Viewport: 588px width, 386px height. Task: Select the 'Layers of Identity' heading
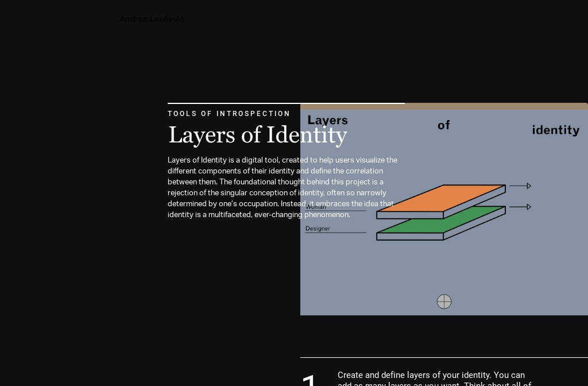point(257,135)
